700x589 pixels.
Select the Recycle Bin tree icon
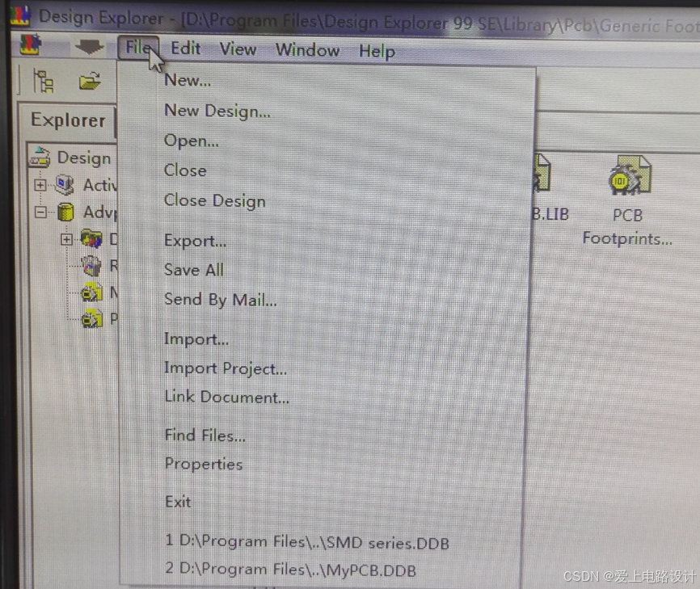click(x=92, y=266)
